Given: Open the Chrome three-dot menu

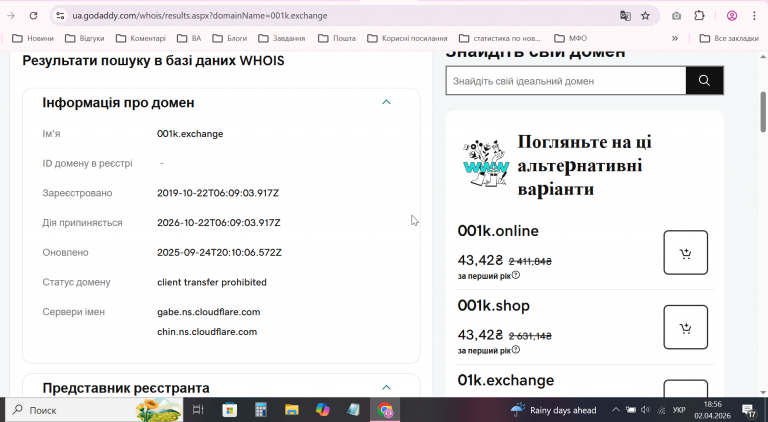Looking at the screenshot, I should (754, 16).
